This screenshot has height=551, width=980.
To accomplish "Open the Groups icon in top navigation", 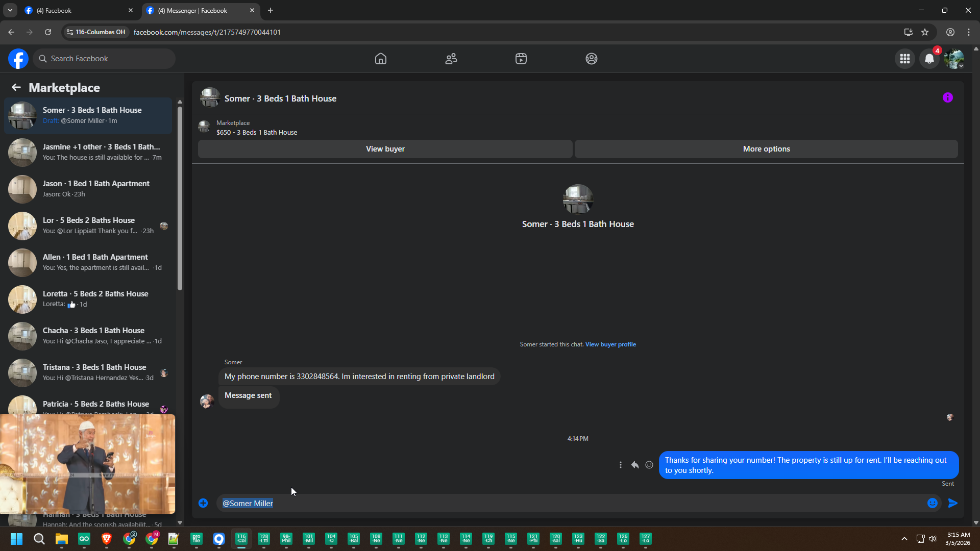I will [x=592, y=59].
